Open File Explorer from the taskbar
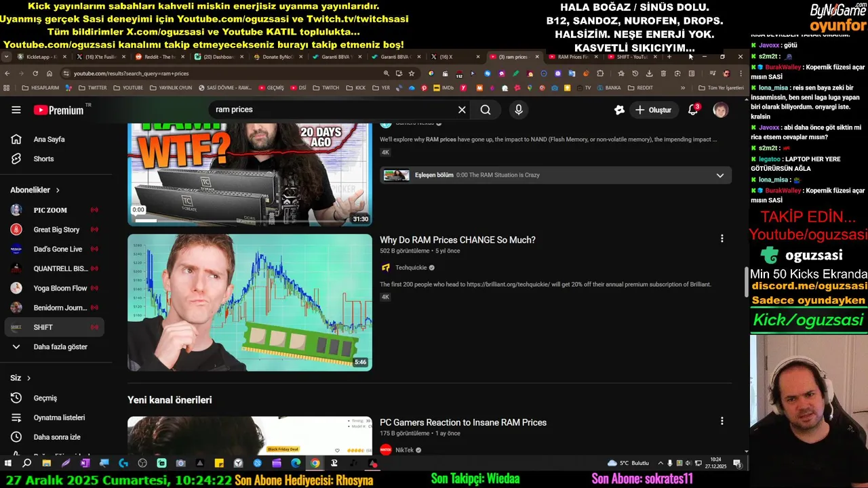 tap(46, 463)
